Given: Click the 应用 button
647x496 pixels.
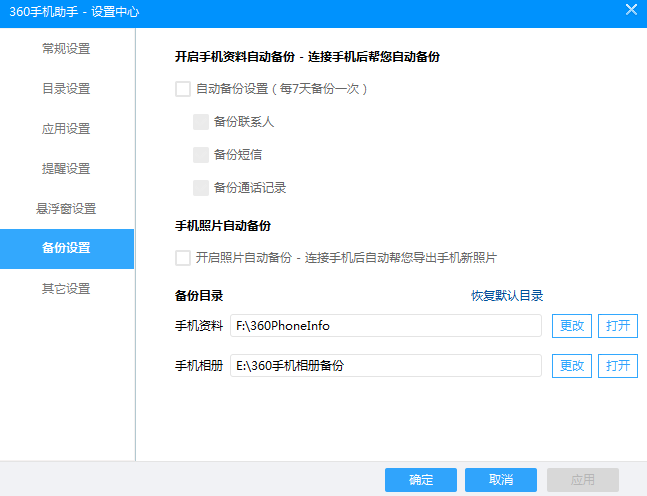Looking at the screenshot, I should [x=583, y=479].
